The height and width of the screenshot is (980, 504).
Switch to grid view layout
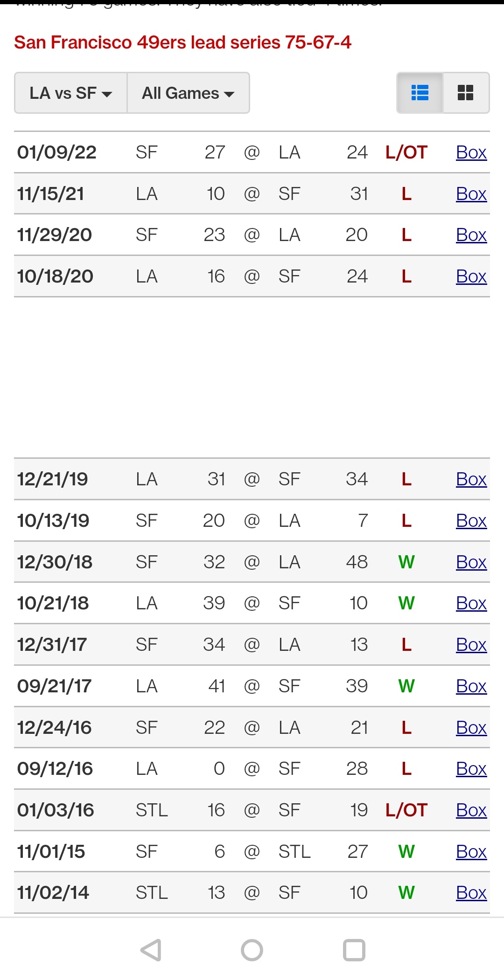(465, 93)
